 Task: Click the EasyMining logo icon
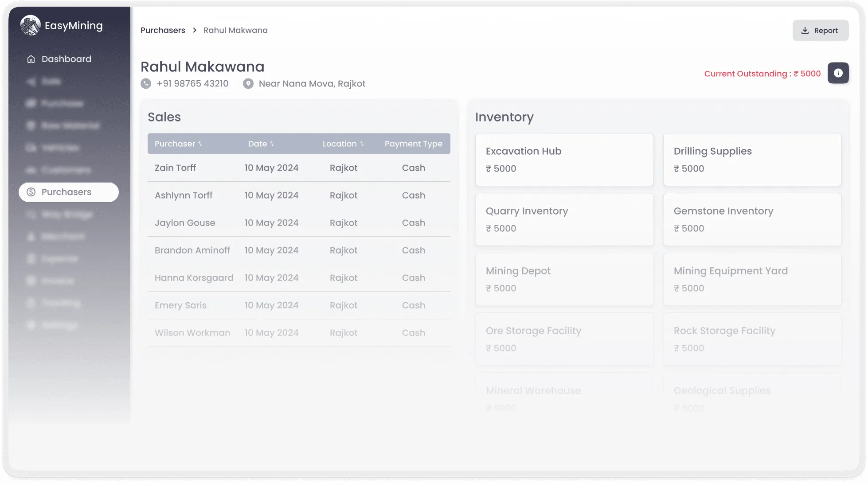tap(30, 25)
